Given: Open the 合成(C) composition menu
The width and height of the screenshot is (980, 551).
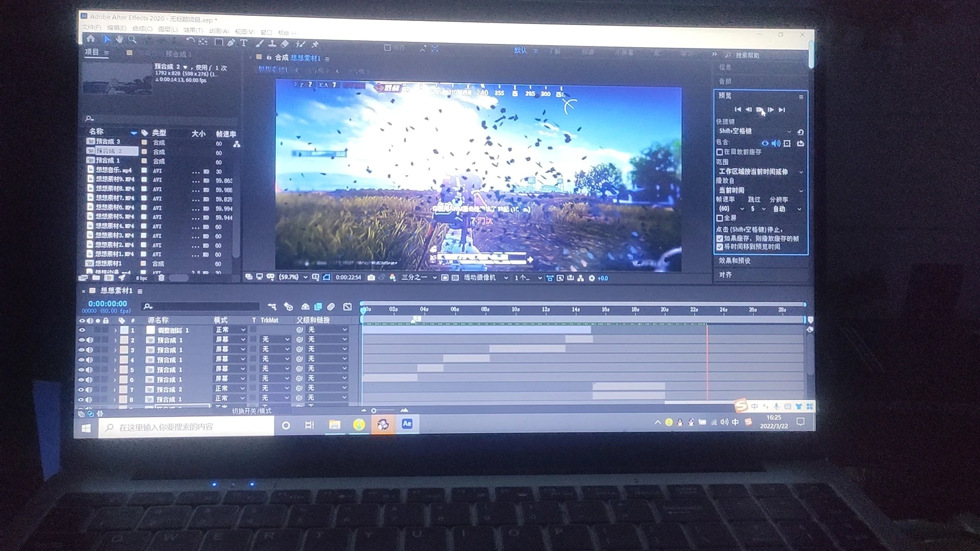Looking at the screenshot, I should click(142, 29).
